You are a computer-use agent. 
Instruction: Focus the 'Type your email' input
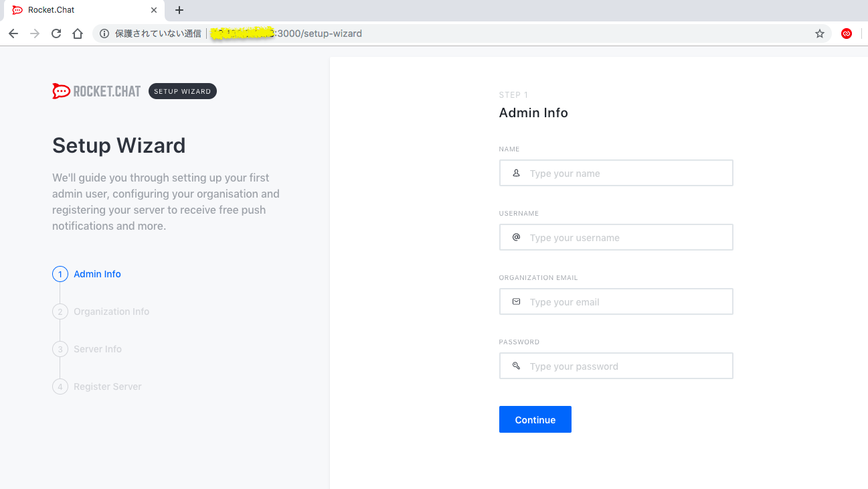click(616, 301)
